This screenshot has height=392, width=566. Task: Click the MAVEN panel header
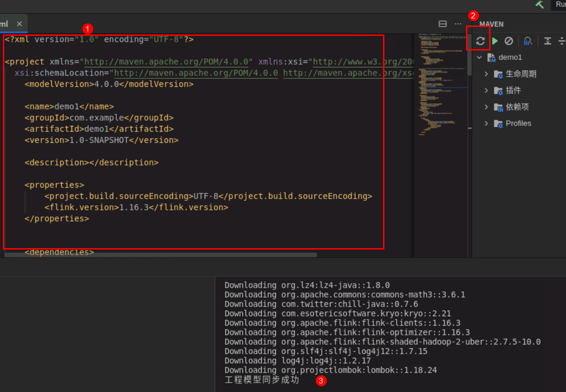[491, 24]
